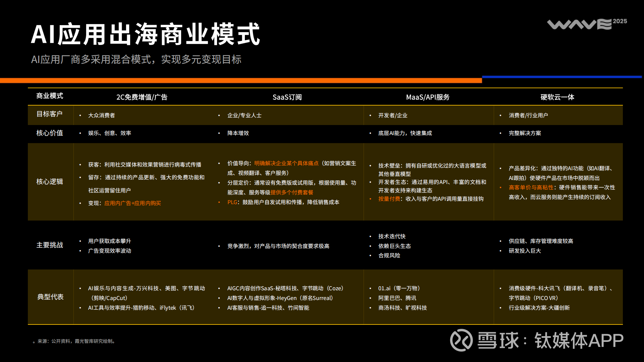
Task: Select the SaaS订阅 column header
Action: click(x=287, y=97)
